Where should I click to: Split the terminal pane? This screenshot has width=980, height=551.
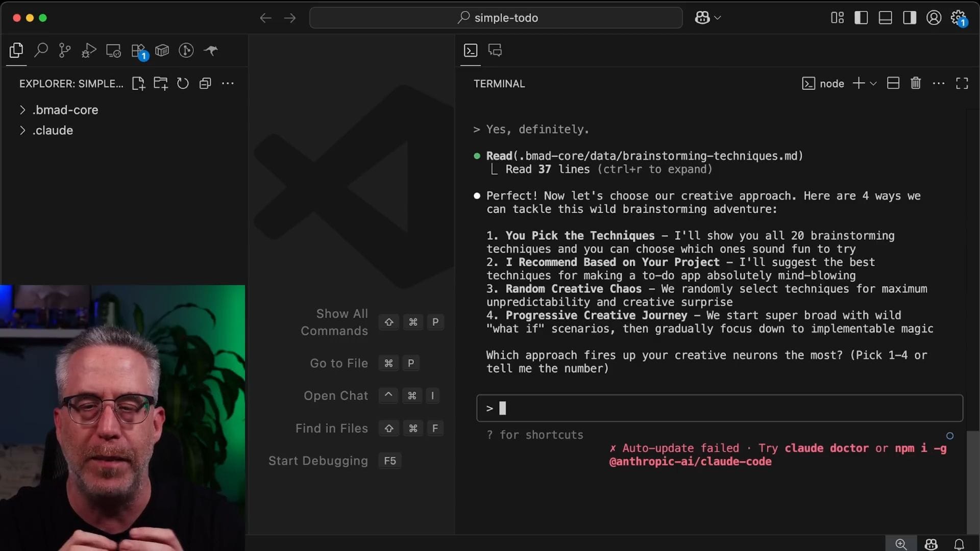click(x=893, y=83)
